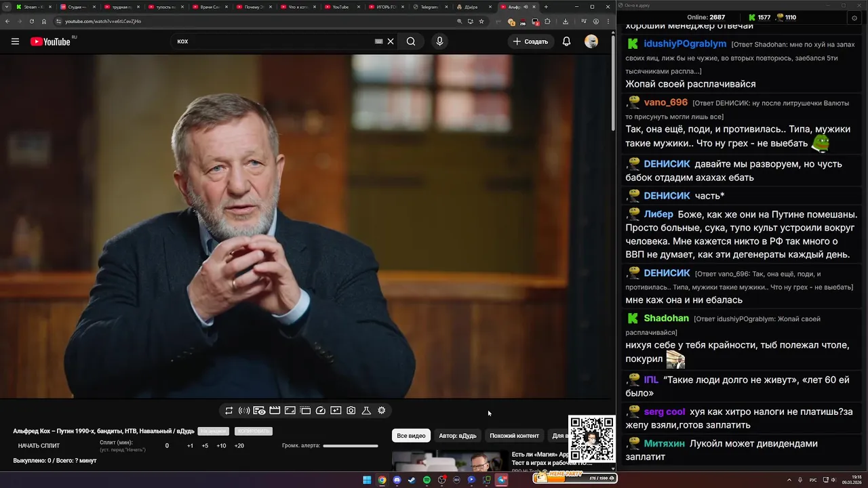The height and width of the screenshot is (488, 868).
Task: Select the Все видео chip
Action: [411, 436]
